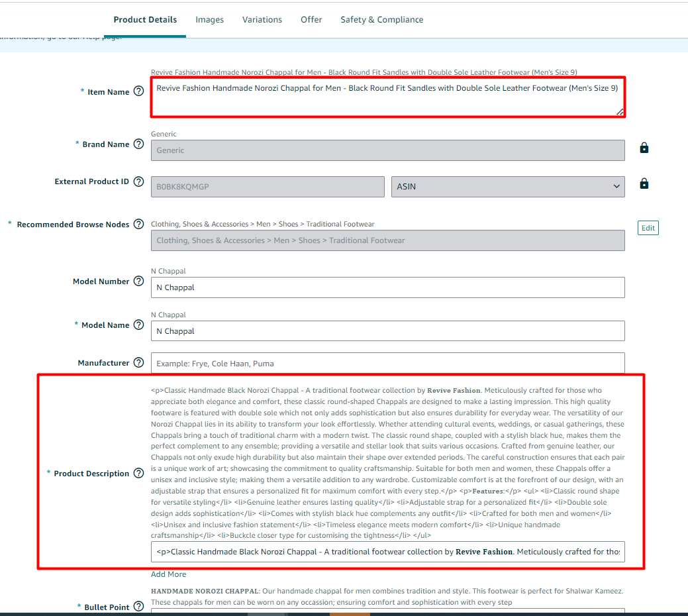Open help for Item Name field

click(x=138, y=91)
